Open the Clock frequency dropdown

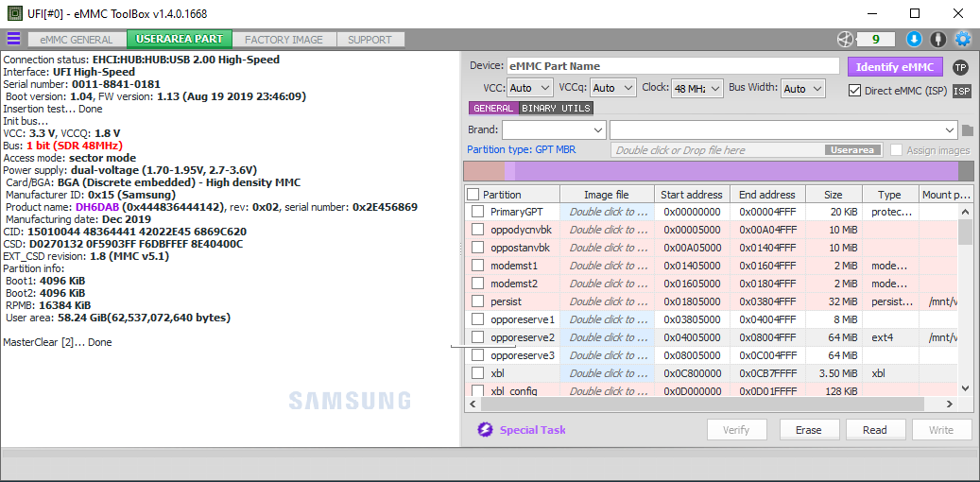point(696,88)
